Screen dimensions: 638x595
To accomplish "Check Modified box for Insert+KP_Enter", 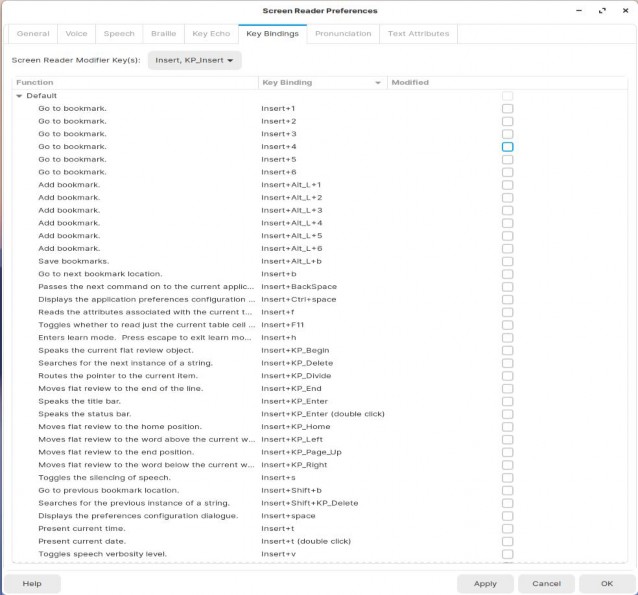I will pyautogui.click(x=507, y=401).
